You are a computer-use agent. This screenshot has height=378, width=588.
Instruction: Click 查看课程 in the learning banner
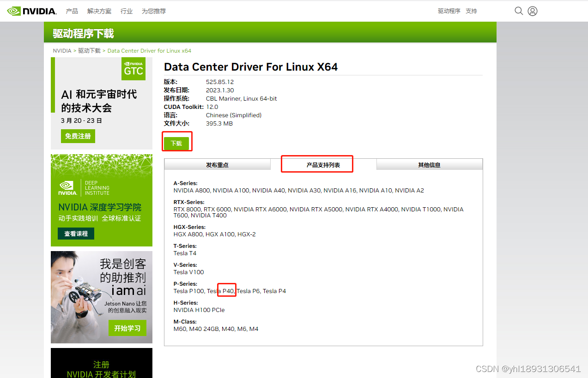(x=76, y=234)
